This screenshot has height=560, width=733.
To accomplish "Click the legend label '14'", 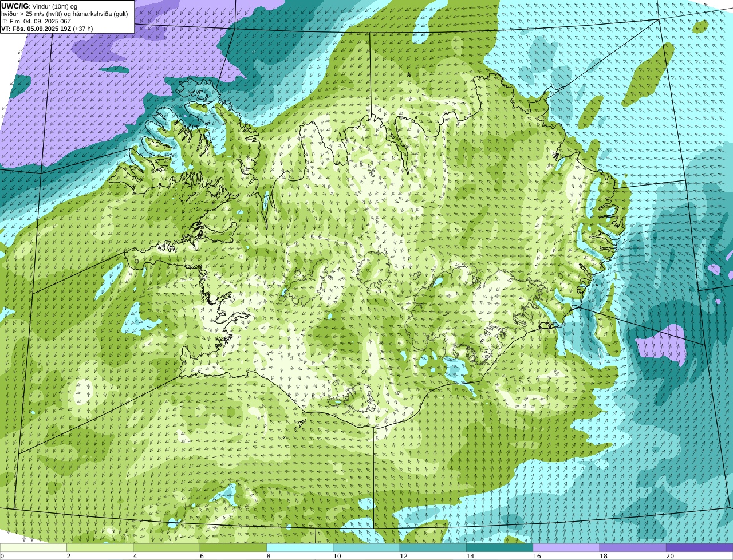I will [x=470, y=556].
